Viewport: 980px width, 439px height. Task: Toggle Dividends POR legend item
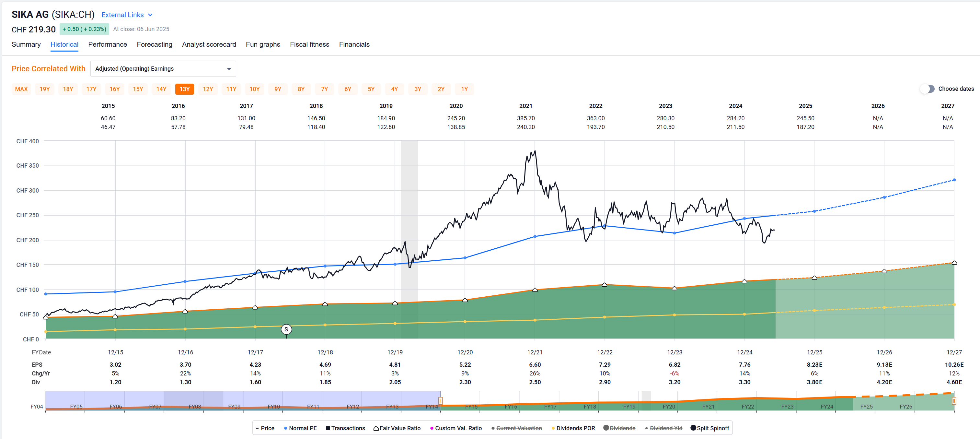(x=573, y=428)
